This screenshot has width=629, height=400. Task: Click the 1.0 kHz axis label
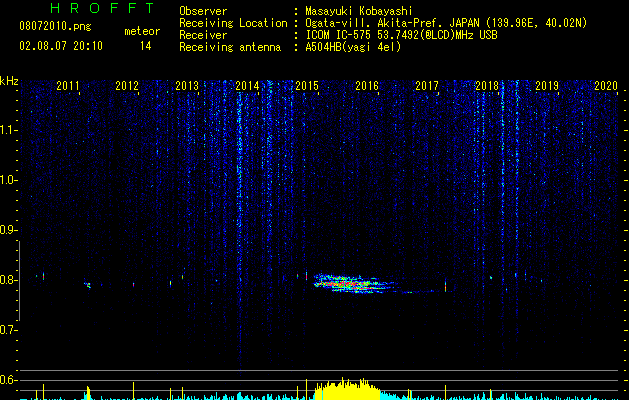pyautogui.click(x=8, y=180)
